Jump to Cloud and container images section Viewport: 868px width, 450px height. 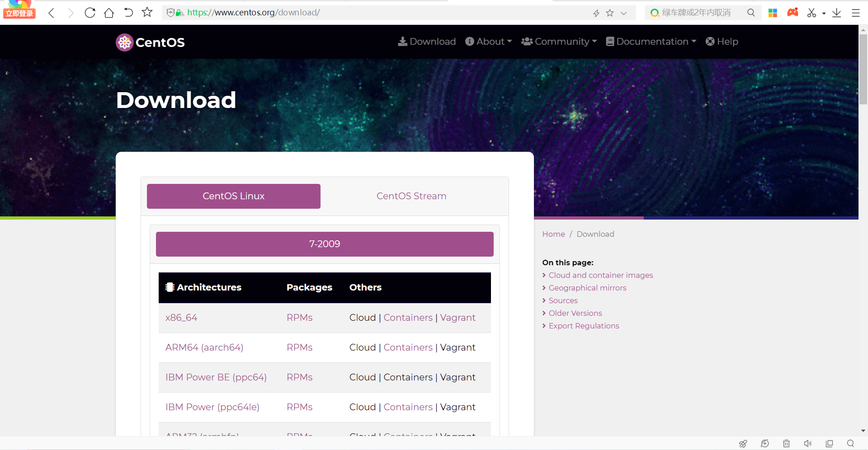coord(601,275)
